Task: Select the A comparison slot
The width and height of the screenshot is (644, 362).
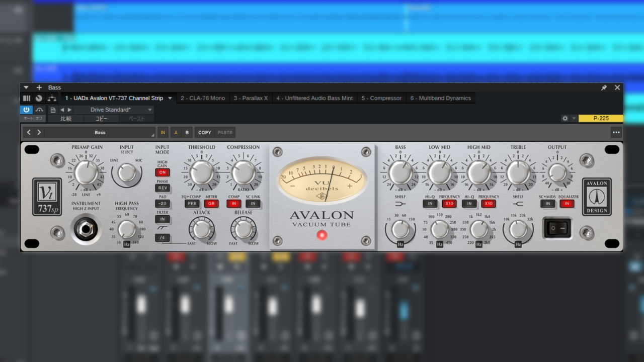Action: tap(176, 132)
